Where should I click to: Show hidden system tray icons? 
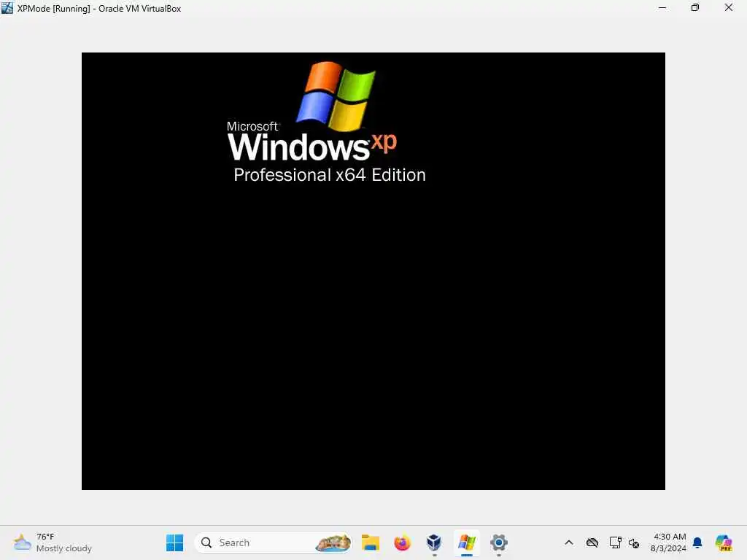569,542
